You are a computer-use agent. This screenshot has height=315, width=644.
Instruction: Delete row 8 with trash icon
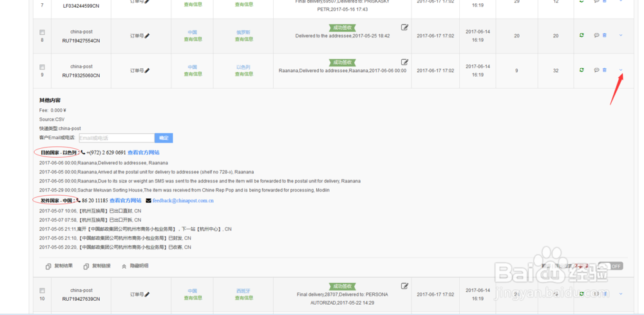605,35
